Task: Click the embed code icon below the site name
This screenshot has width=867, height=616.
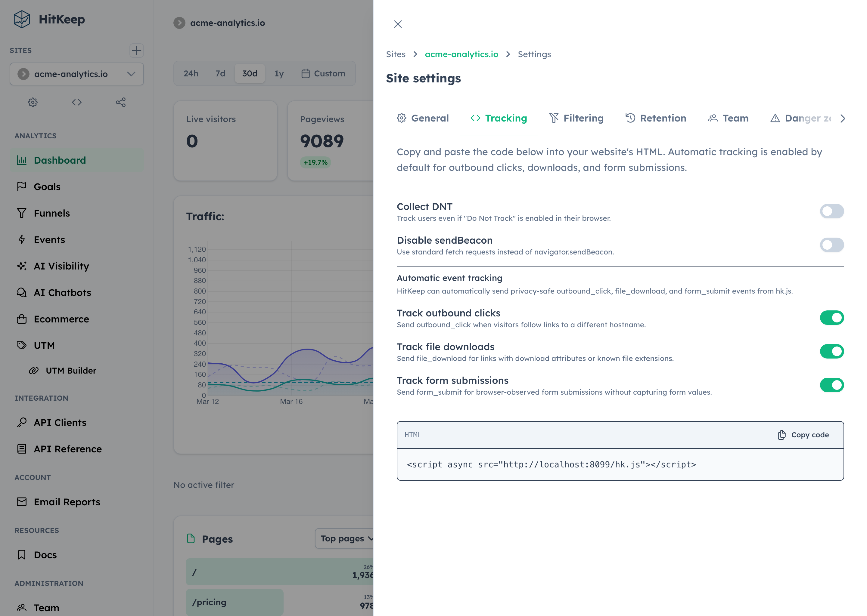Action: pos(76,102)
